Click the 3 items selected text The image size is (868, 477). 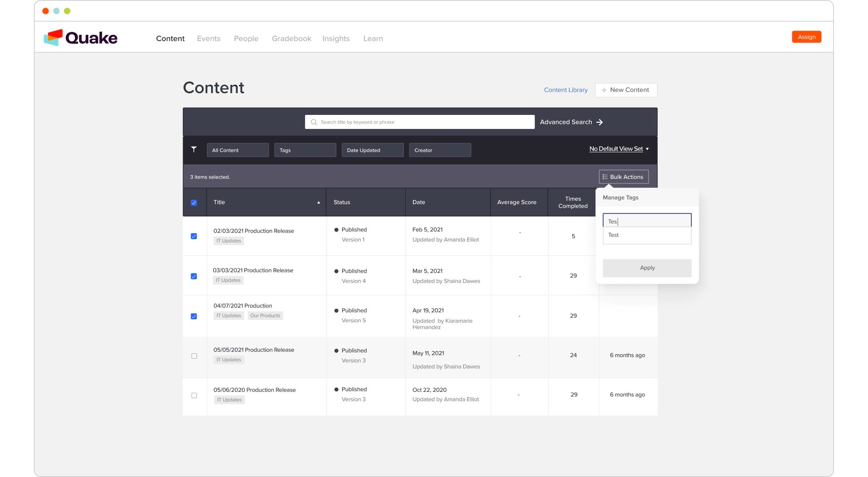click(x=210, y=177)
